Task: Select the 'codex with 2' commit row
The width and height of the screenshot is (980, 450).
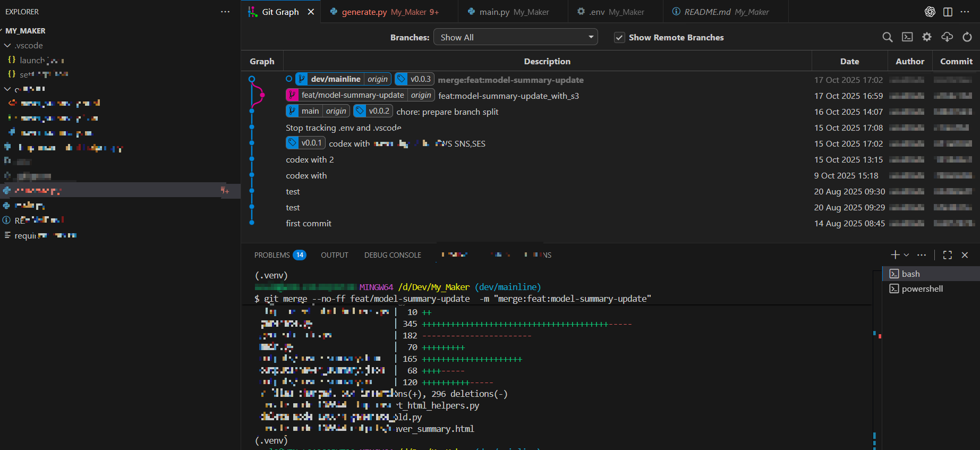Action: (x=610, y=159)
